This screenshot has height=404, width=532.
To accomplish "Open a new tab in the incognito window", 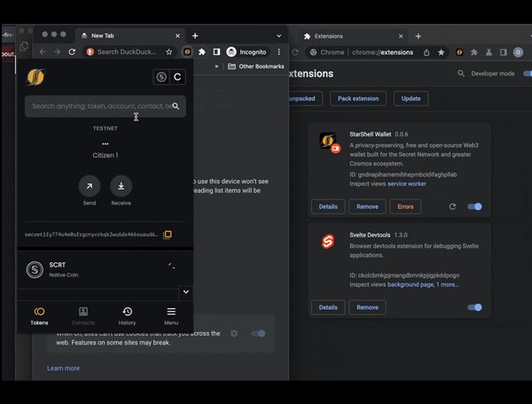I will pyautogui.click(x=195, y=36).
